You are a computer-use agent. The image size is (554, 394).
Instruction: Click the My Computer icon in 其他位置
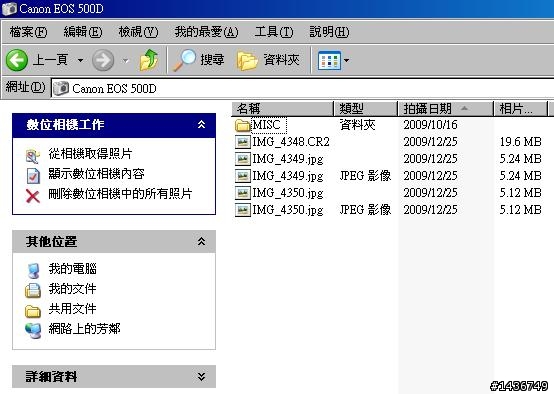click(33, 271)
